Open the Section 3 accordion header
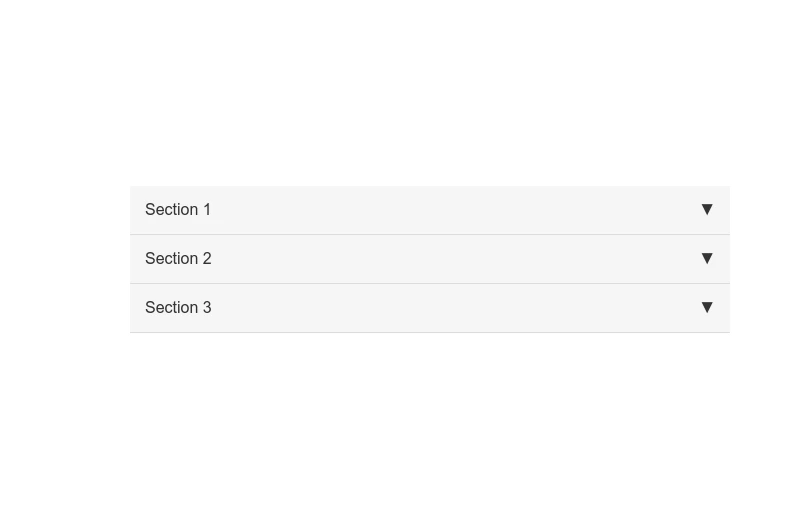Screen dimensions: 794x508 (x=429, y=308)
